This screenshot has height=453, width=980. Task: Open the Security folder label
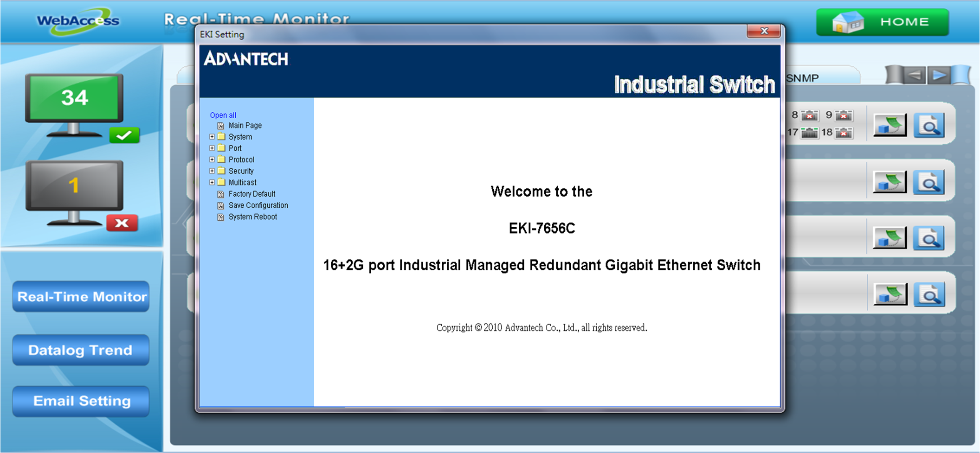click(241, 171)
